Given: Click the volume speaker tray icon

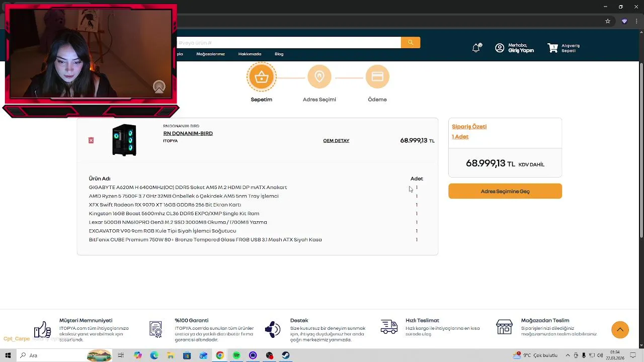Looking at the screenshot, I should (600, 355).
